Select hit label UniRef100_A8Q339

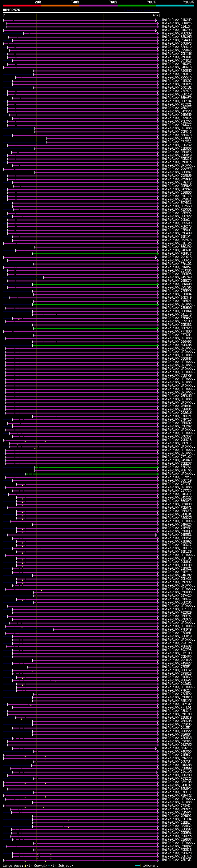click(177, 33)
